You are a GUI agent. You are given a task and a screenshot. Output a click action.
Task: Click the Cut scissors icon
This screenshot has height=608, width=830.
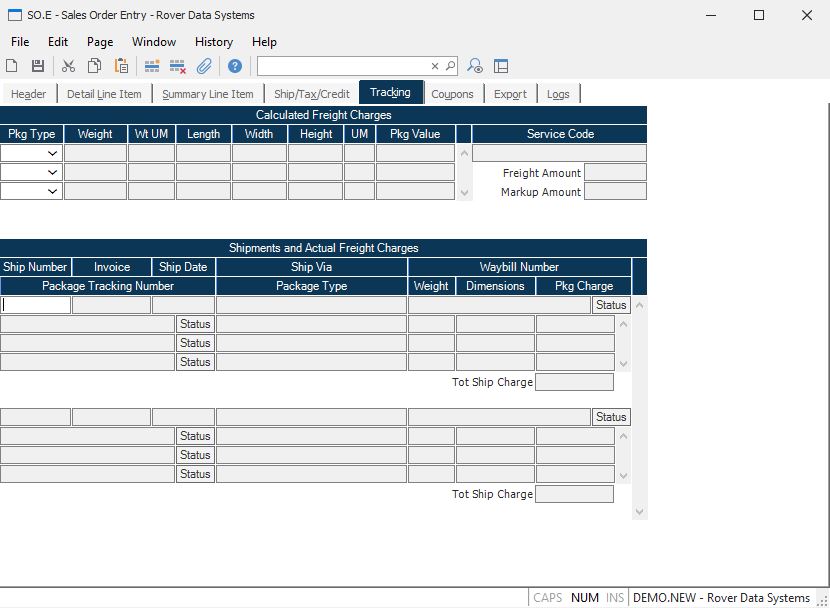point(68,66)
